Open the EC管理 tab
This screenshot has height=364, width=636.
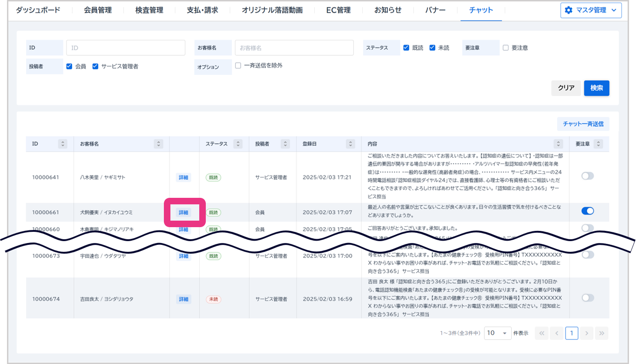(338, 10)
